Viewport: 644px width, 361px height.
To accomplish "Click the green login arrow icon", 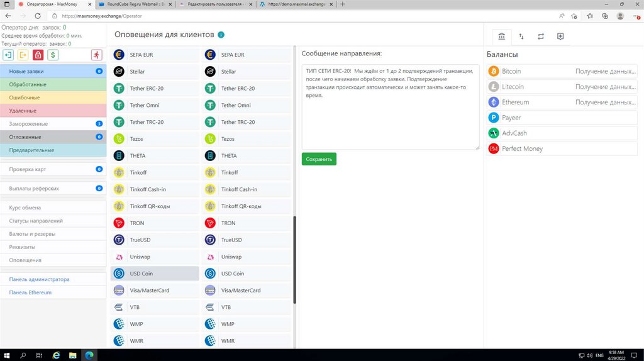I will click(8, 55).
